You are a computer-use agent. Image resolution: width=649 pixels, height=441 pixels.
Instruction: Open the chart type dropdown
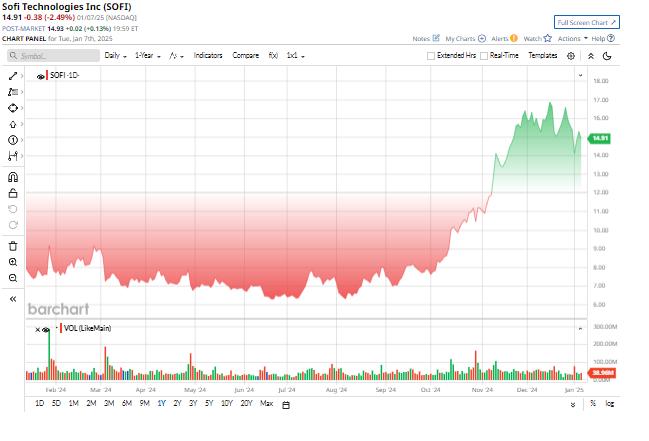(176, 55)
